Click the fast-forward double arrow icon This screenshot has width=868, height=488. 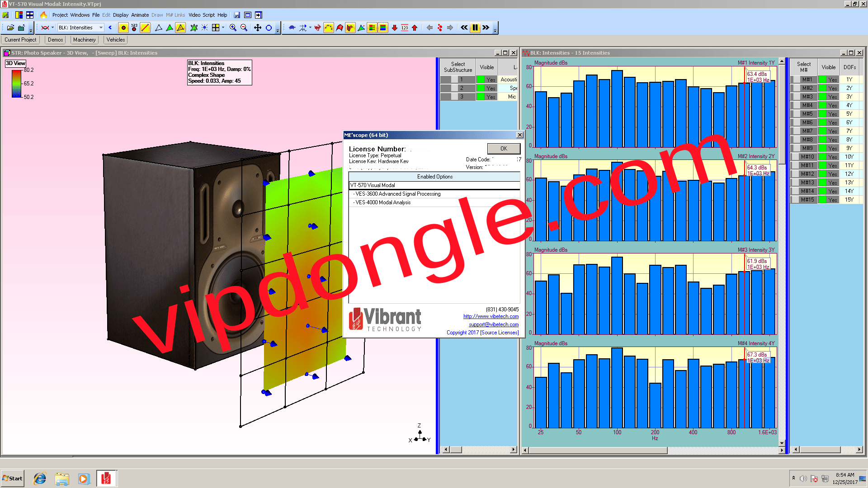point(486,28)
